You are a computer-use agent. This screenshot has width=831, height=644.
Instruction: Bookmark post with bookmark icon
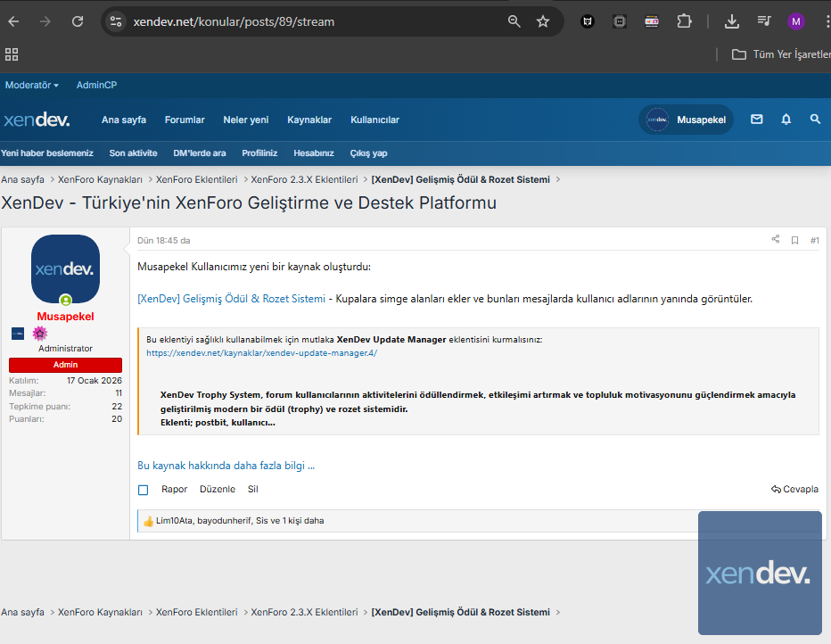coord(794,241)
